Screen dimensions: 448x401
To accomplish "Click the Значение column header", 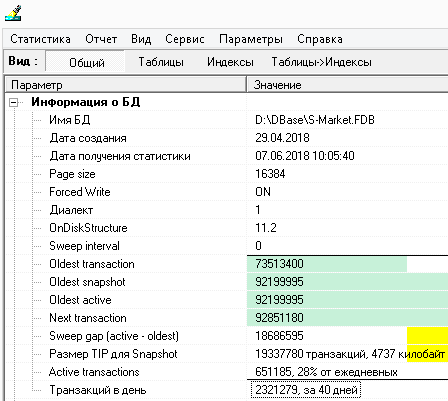I will coord(348,85).
